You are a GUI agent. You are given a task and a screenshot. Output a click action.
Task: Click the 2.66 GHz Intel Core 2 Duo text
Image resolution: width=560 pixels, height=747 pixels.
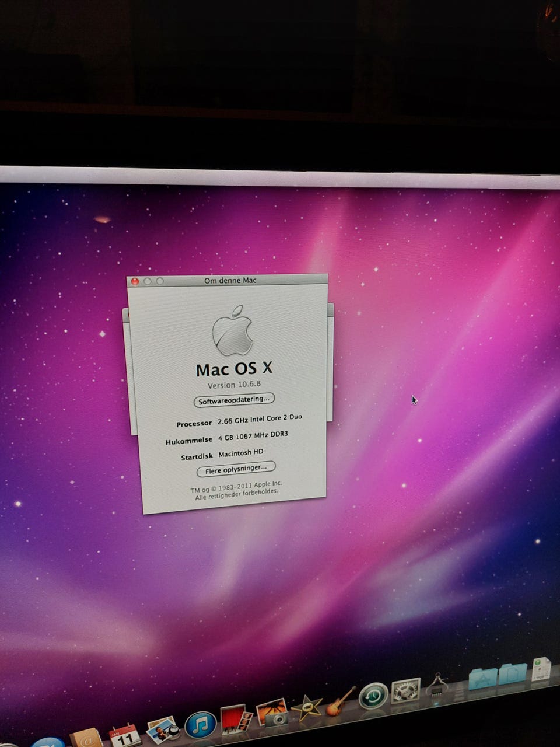click(x=260, y=419)
